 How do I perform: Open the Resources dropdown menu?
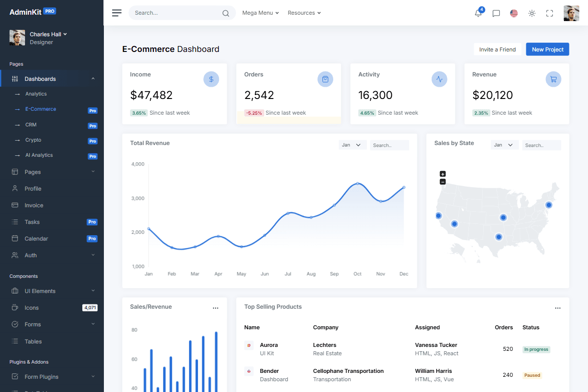click(304, 13)
